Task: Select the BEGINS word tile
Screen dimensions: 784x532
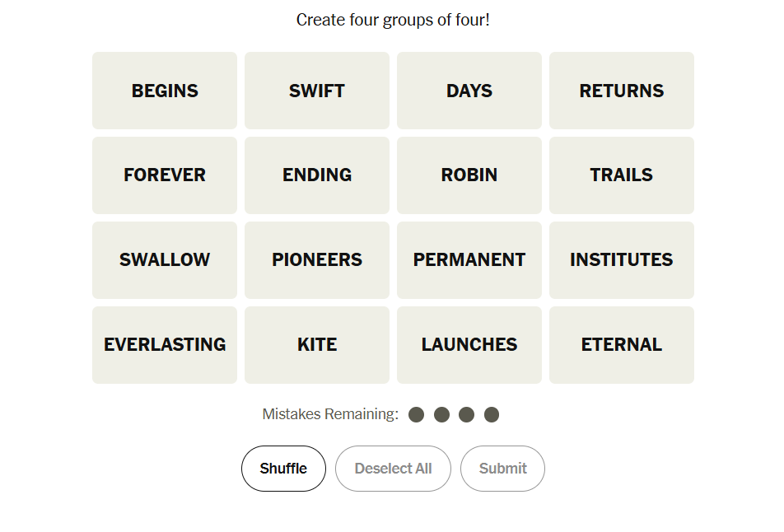Action: pos(165,91)
